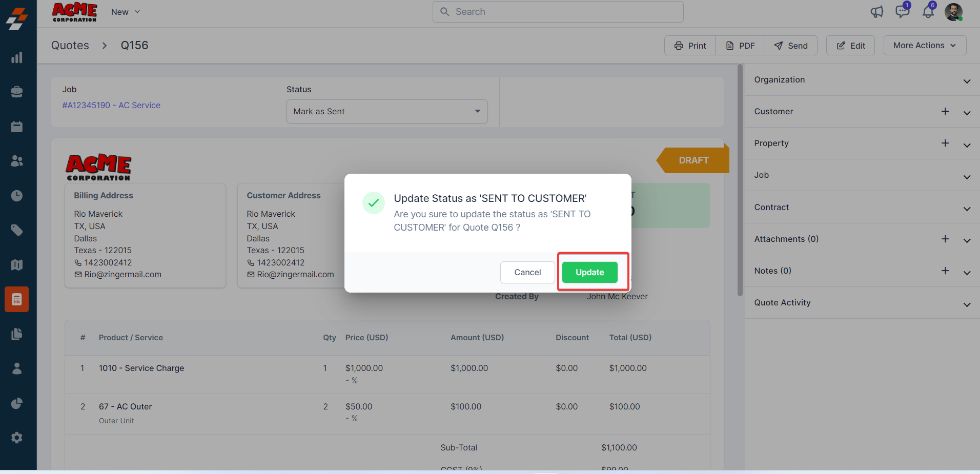Open the briefcase jobs icon in sidebar
This screenshot has width=980, height=474.
coord(17,92)
